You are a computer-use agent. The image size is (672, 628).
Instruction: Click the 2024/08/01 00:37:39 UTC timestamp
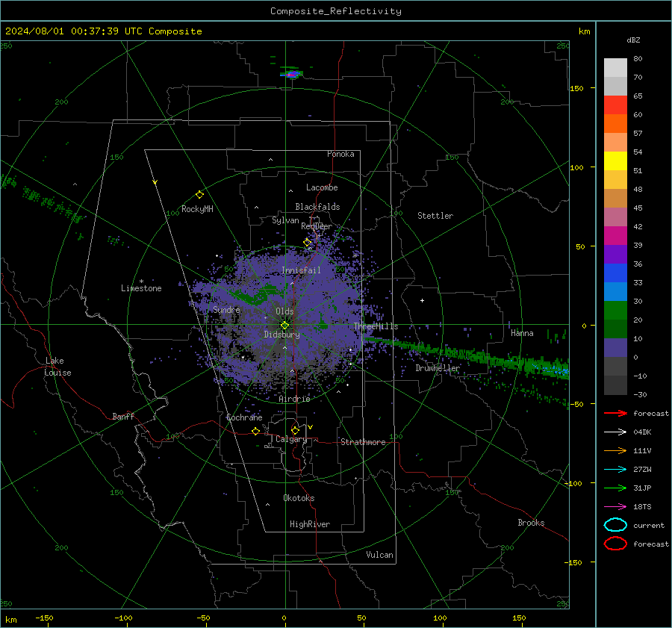click(103, 31)
